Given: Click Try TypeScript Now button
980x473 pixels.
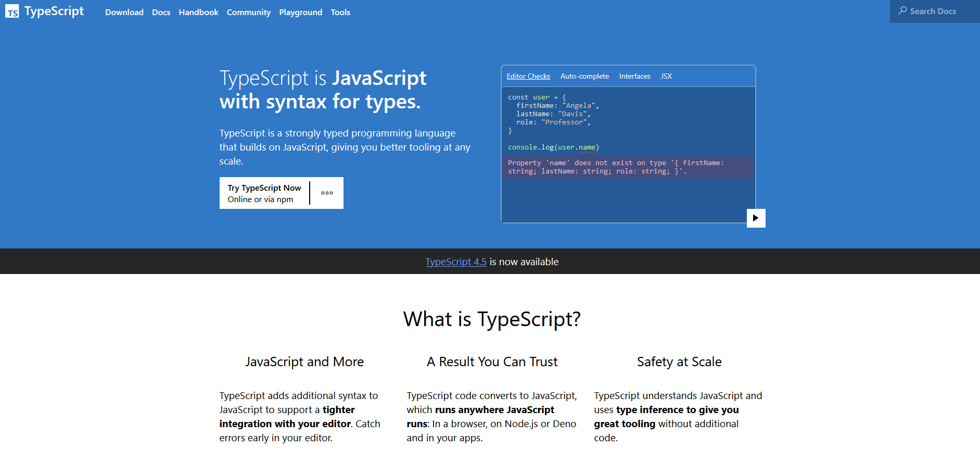Looking at the screenshot, I should (x=264, y=193).
